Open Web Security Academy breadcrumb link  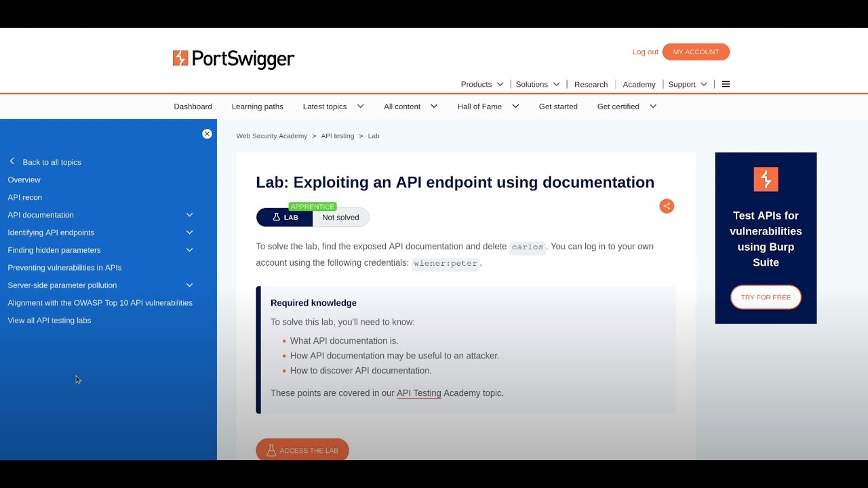click(272, 136)
